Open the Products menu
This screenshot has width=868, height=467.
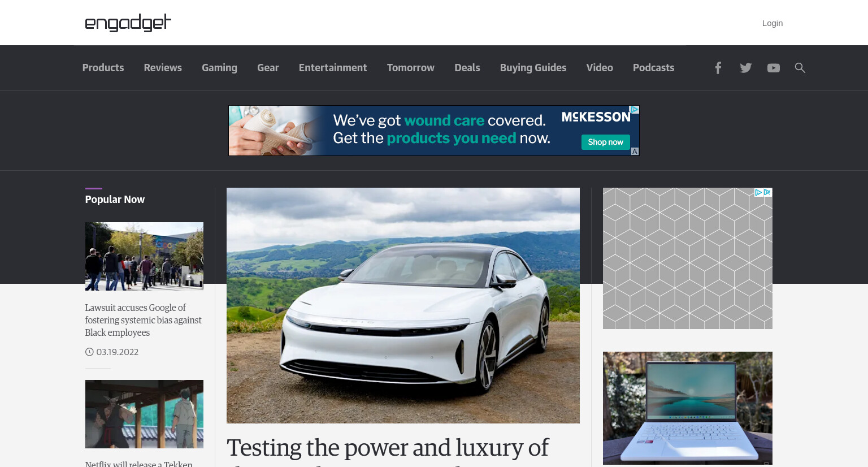pos(103,68)
